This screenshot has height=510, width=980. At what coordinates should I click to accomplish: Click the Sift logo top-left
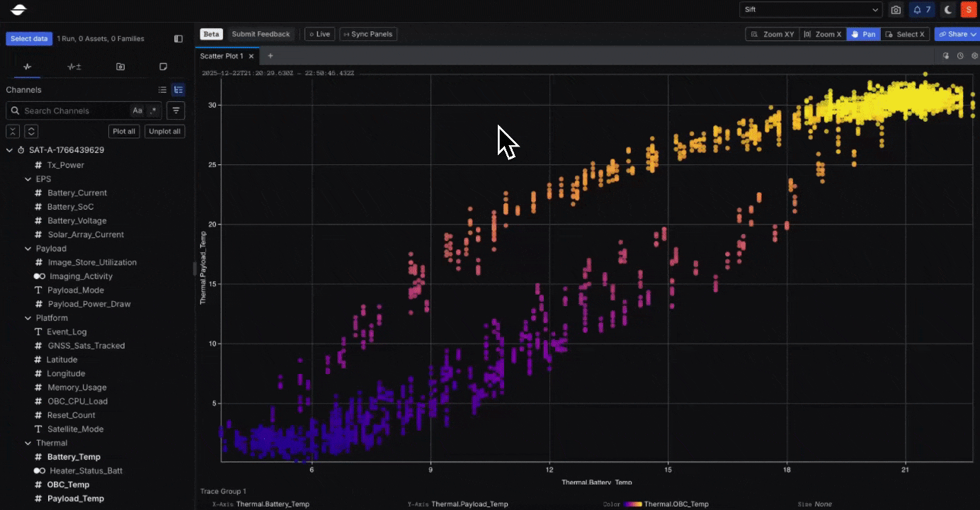[x=18, y=10]
